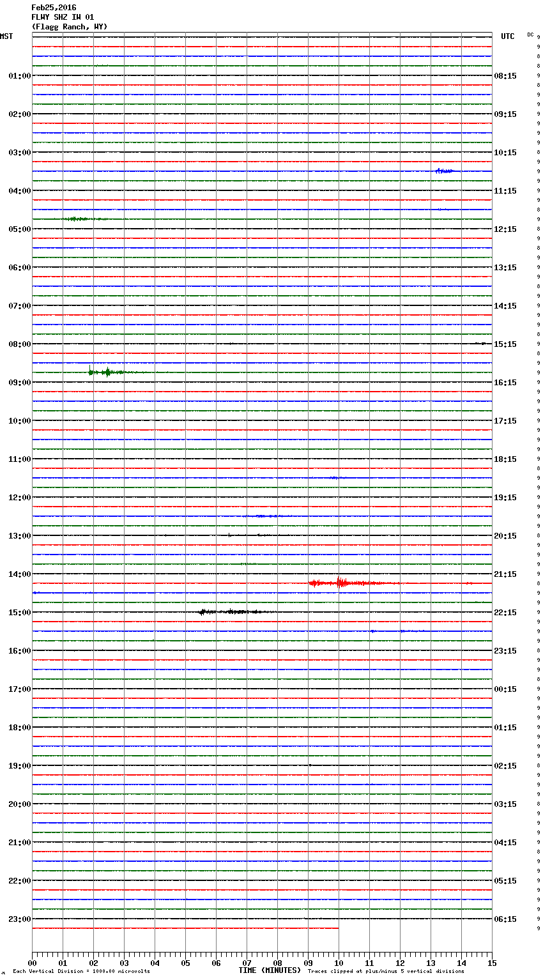Select the 03:00 MST time label
Image resolution: width=543 pixels, height=980 pixels.
20,153
